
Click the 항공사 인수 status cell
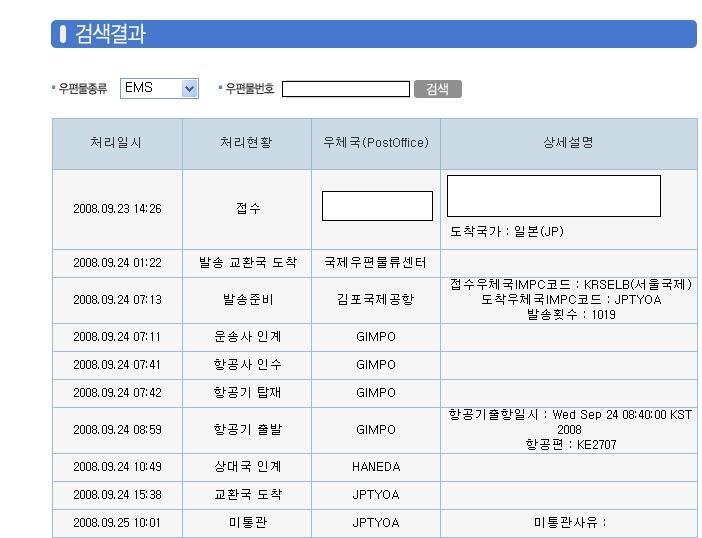click(x=248, y=364)
